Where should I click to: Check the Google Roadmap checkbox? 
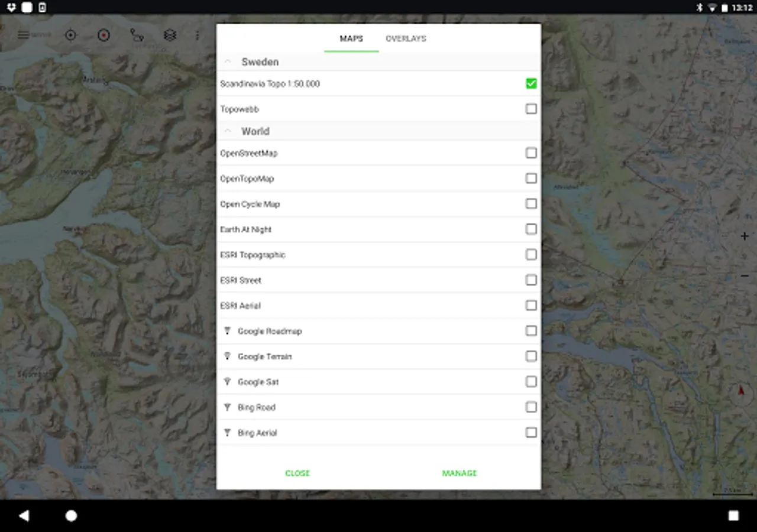pyautogui.click(x=531, y=330)
